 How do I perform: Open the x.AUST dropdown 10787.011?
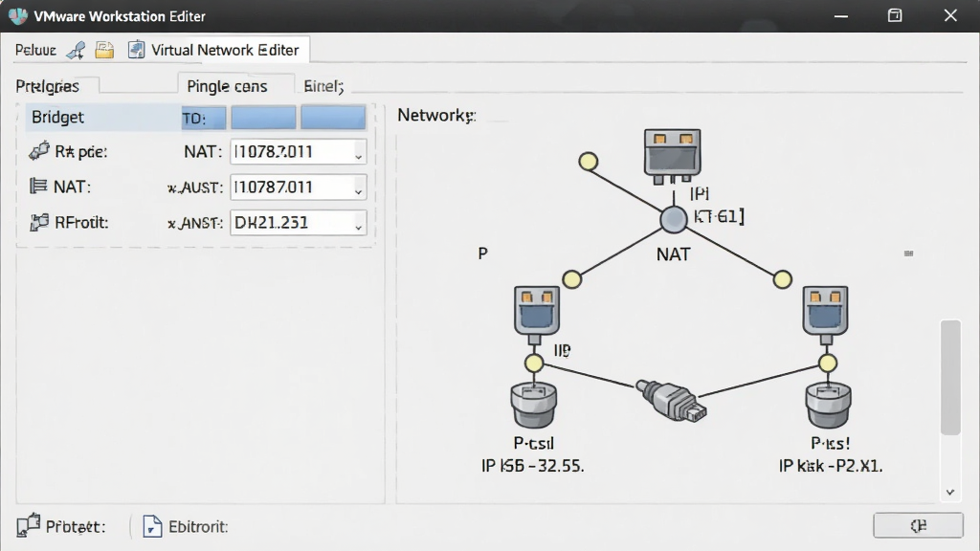[299, 187]
